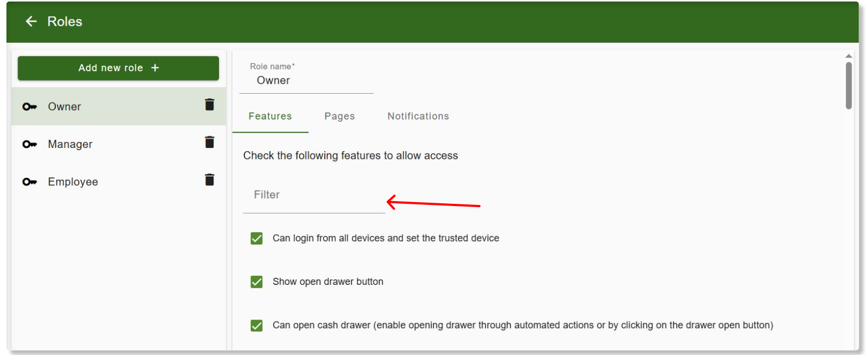The height and width of the screenshot is (355, 868).
Task: Choose the Employee role name in list
Action: [x=73, y=182]
